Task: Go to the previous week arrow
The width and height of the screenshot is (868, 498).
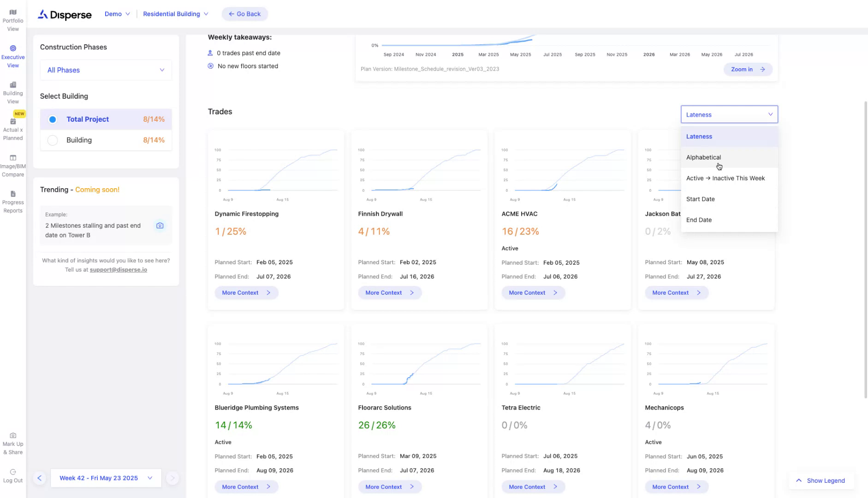Action: 40,478
